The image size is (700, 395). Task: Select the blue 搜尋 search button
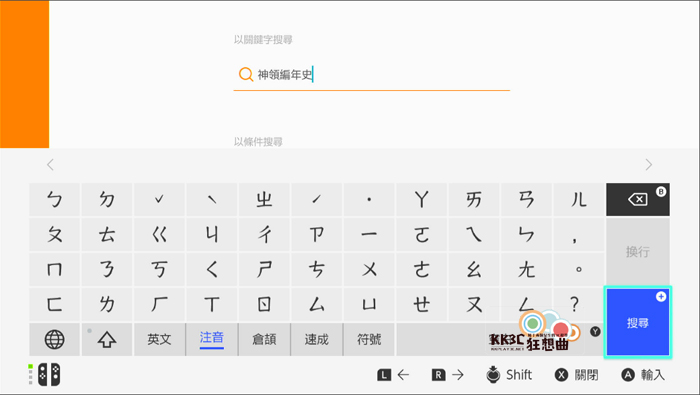(638, 322)
